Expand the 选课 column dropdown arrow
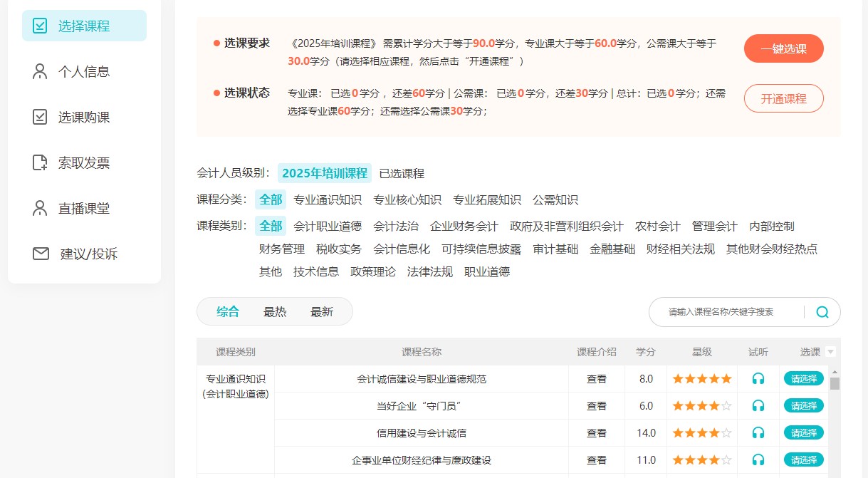This screenshot has height=478, width=868. pos(830,352)
